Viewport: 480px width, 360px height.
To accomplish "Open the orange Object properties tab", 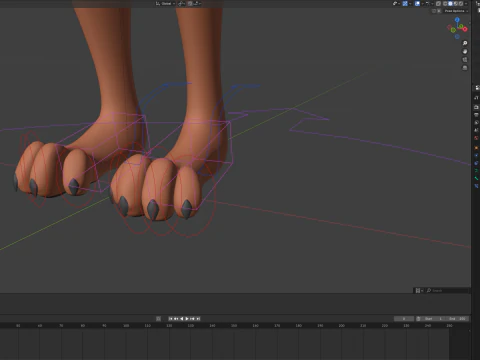I will [477, 148].
